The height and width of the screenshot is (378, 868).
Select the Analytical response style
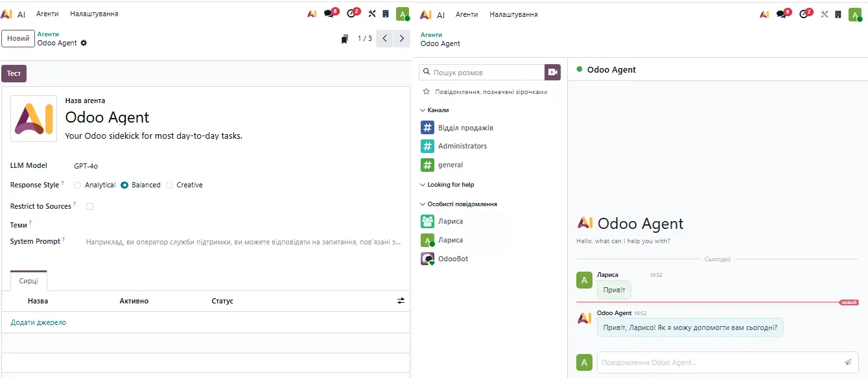pos(78,185)
